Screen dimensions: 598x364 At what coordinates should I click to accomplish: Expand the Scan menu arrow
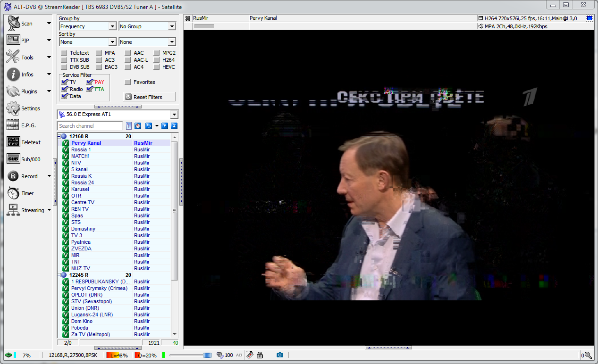coord(49,23)
